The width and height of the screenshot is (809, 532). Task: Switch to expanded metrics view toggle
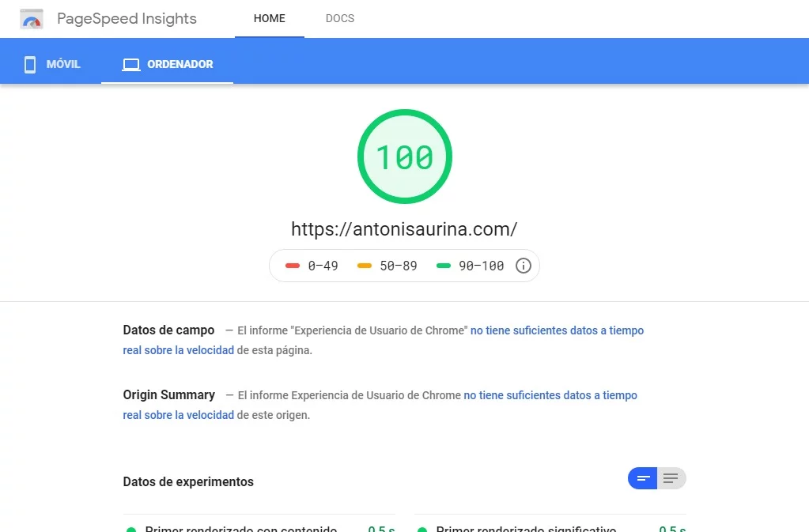pyautogui.click(x=671, y=478)
